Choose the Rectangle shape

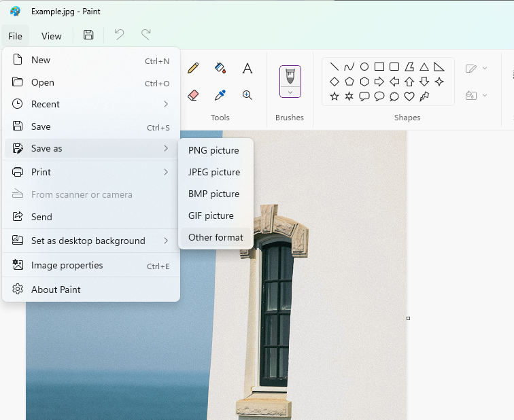pyautogui.click(x=379, y=67)
